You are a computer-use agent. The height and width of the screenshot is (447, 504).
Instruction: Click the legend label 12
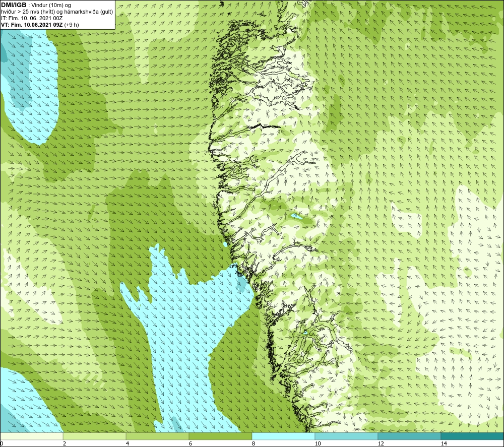[x=381, y=443]
